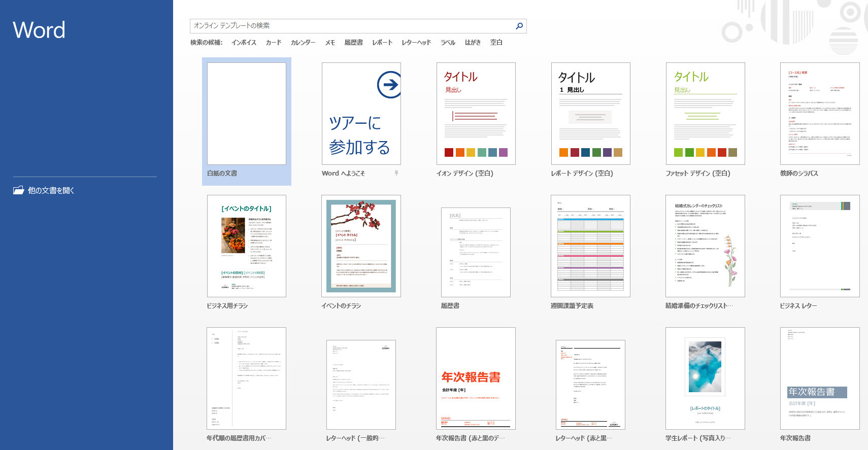Choose the last 年次報告書 template with blue banner
Image resolution: width=868 pixels, height=450 pixels.
pos(820,378)
